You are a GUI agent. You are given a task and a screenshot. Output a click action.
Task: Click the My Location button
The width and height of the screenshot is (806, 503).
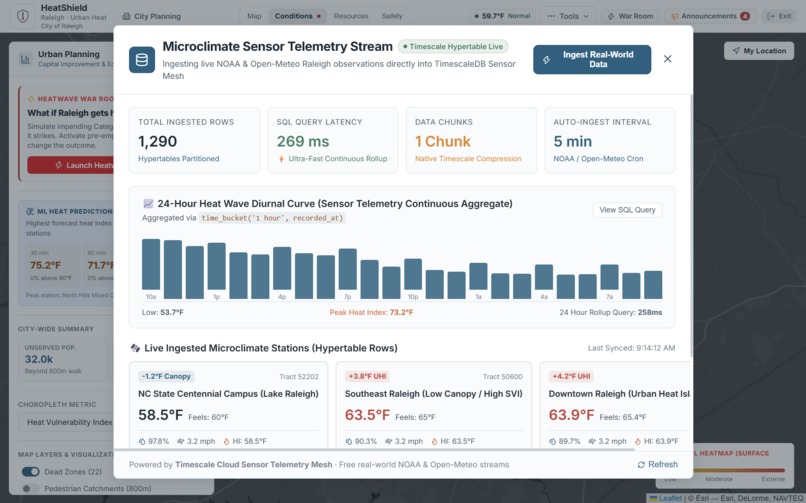click(759, 51)
